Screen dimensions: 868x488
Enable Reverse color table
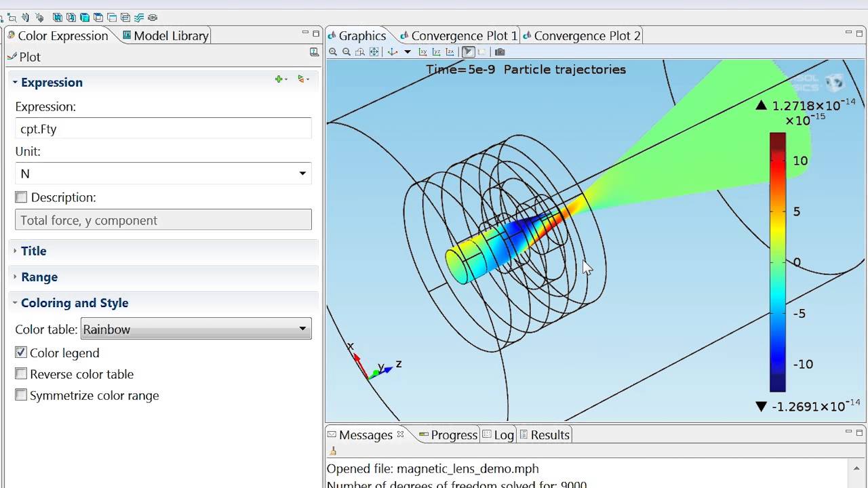point(21,374)
